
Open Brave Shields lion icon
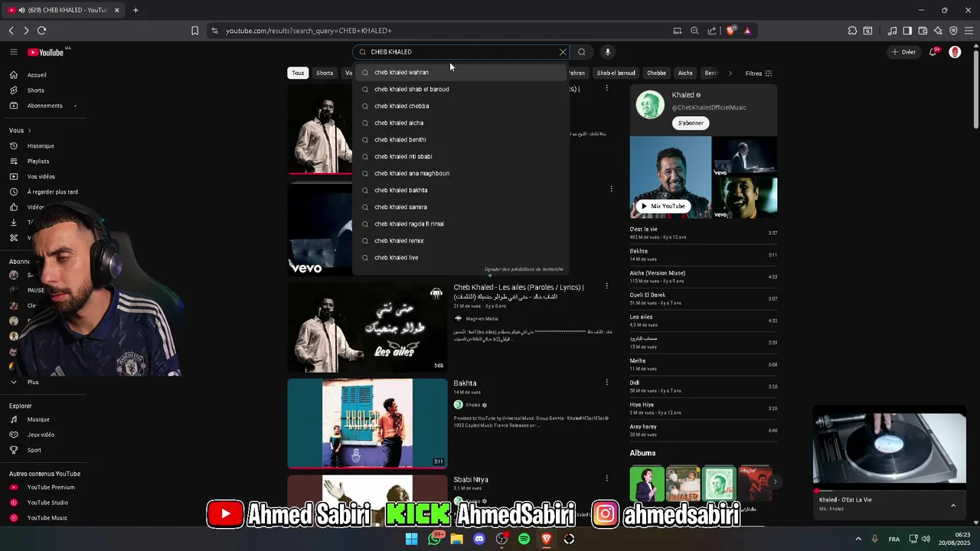(x=731, y=31)
